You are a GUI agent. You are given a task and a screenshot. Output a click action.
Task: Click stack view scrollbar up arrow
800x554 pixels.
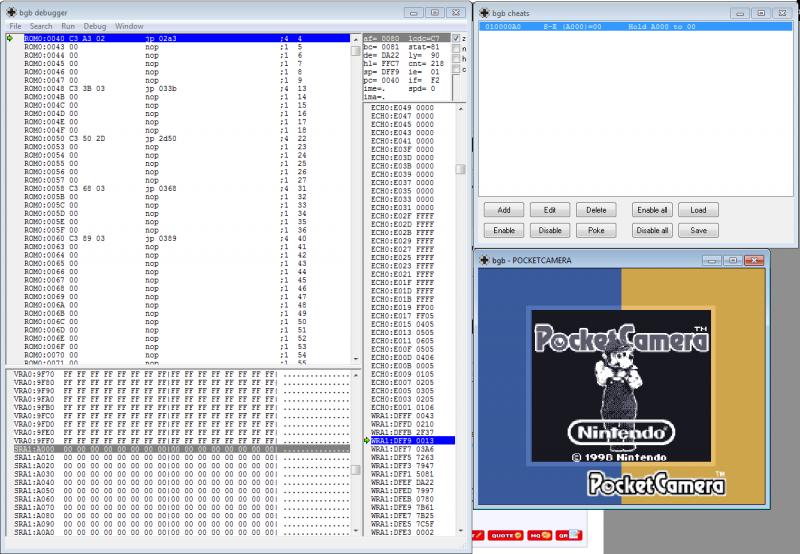click(x=460, y=109)
